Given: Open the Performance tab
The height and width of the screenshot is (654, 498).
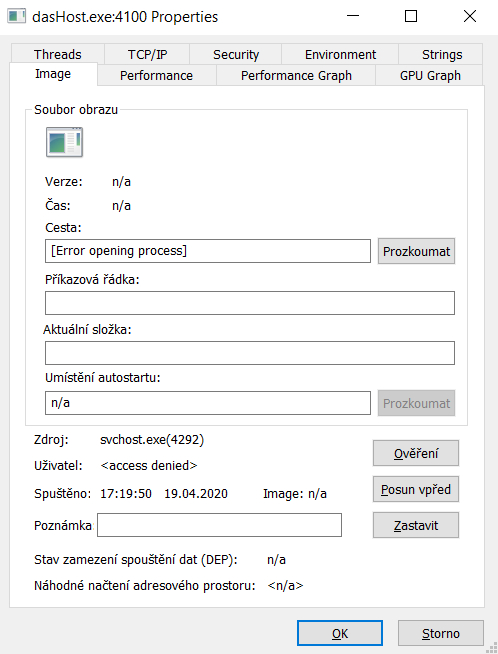Looking at the screenshot, I should 156,75.
